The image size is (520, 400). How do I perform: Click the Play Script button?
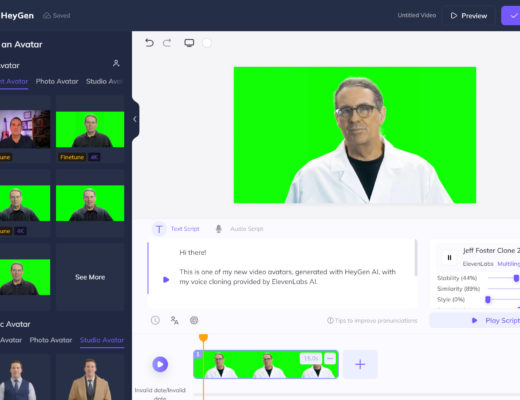[x=475, y=320]
